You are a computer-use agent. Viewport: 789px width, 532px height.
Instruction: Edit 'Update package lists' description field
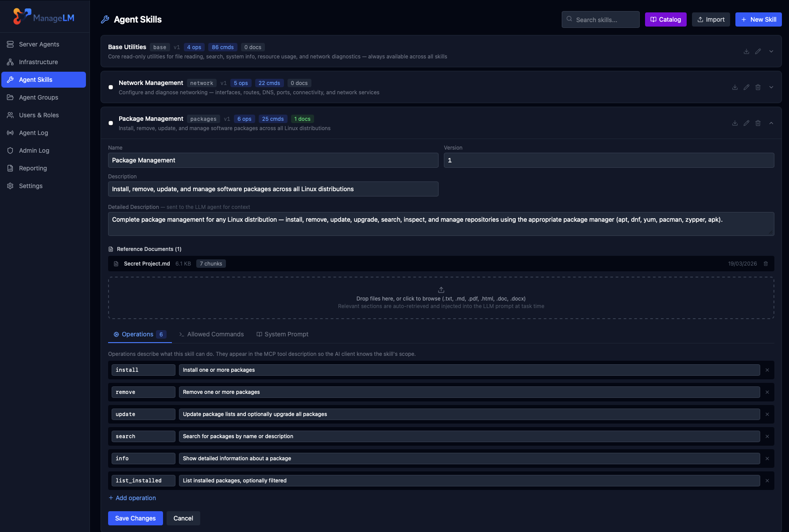[x=469, y=414]
